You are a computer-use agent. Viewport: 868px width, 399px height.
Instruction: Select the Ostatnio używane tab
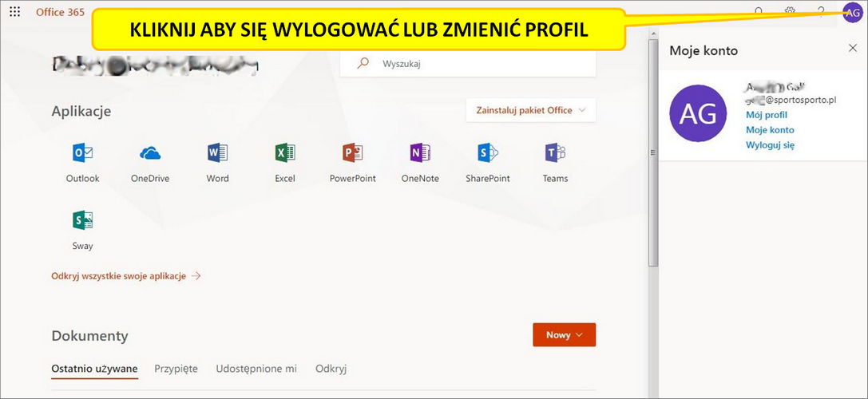[x=94, y=369]
